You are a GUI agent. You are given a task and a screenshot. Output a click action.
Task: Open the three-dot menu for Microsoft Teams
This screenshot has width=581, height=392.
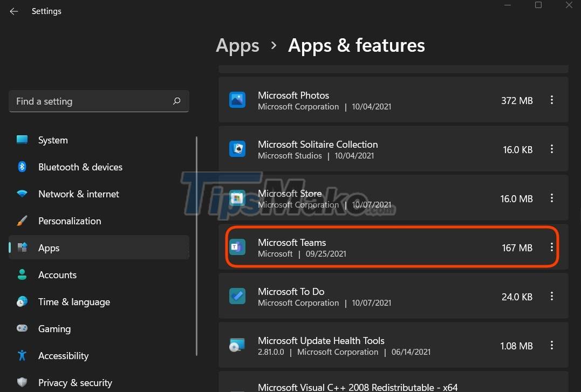click(x=552, y=247)
